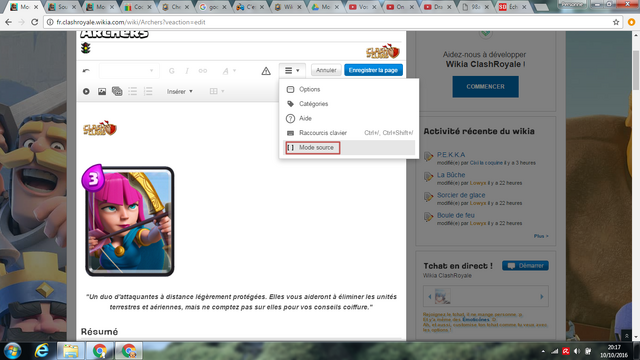Click the bulleted list icon
This screenshot has height=360, width=640.
[x=133, y=91]
